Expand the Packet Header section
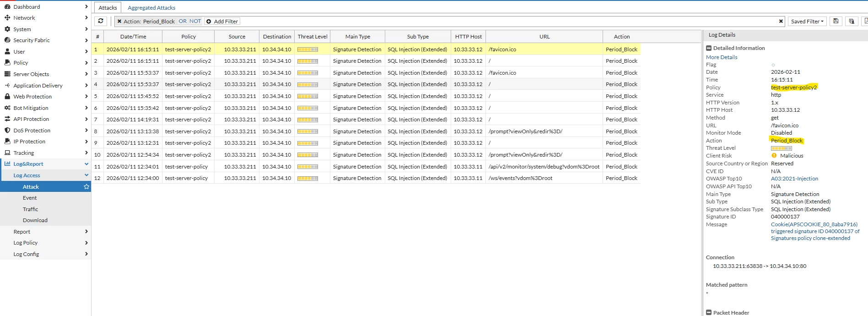The image size is (868, 316). point(709,313)
